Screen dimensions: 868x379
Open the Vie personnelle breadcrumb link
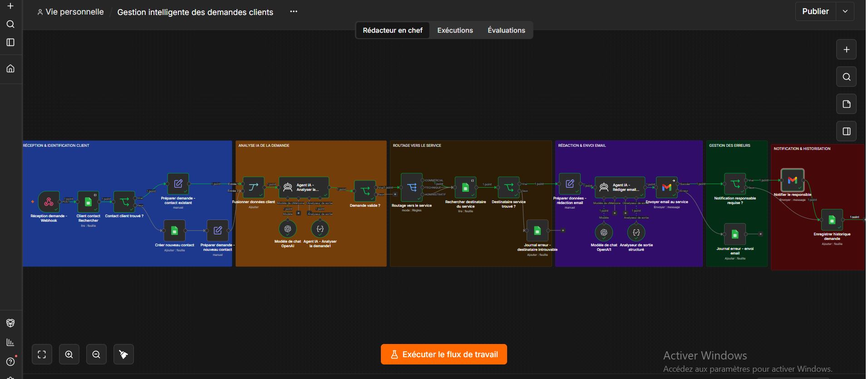tap(70, 12)
